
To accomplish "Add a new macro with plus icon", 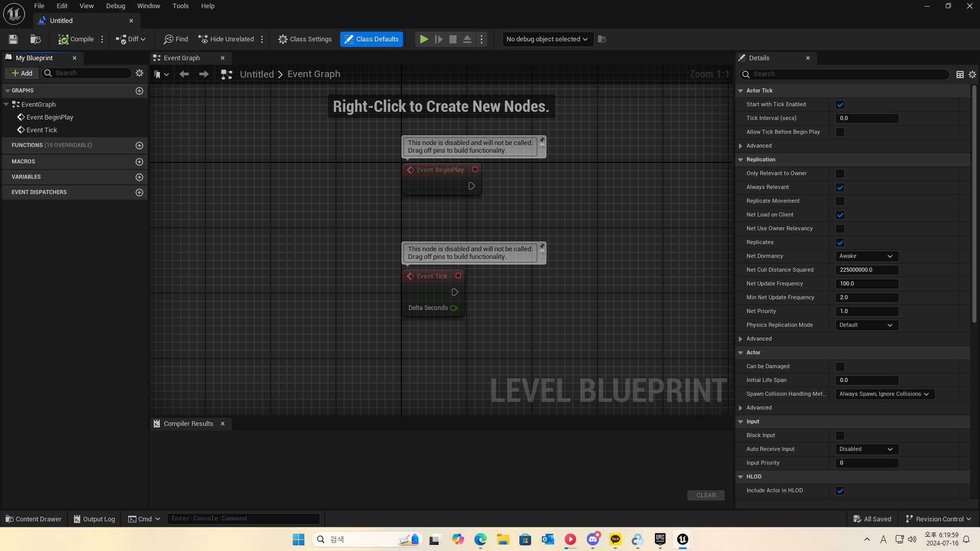I will pyautogui.click(x=139, y=162).
